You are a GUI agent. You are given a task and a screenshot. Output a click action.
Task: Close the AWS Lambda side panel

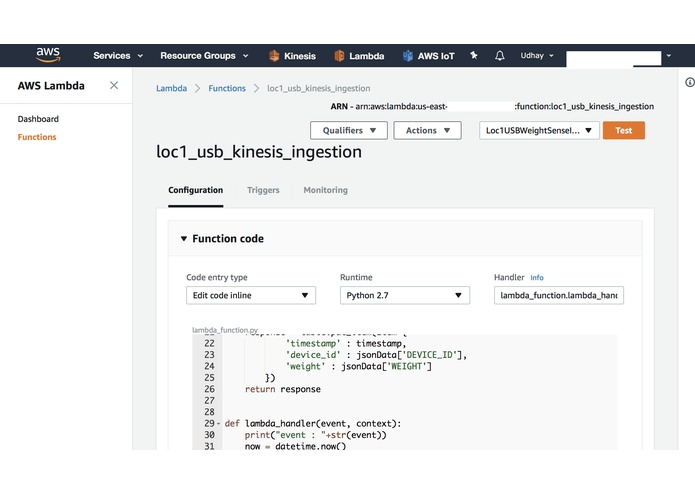click(114, 86)
